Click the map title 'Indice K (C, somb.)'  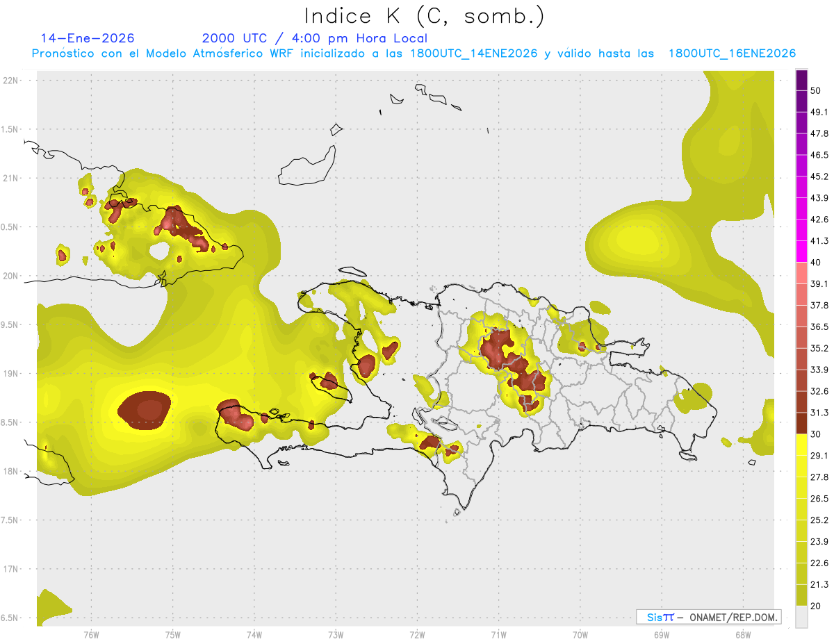point(423,16)
